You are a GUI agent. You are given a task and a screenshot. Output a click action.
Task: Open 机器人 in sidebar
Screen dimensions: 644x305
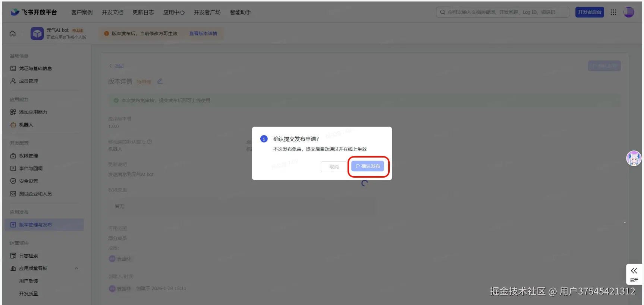point(26,125)
